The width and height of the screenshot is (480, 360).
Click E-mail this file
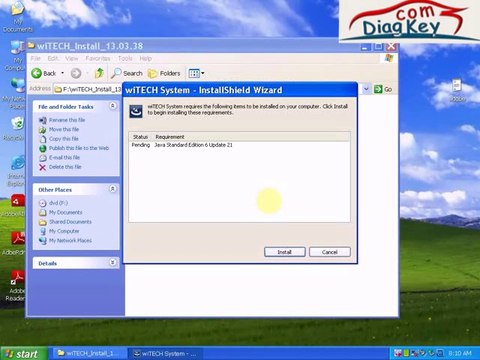coord(64,157)
